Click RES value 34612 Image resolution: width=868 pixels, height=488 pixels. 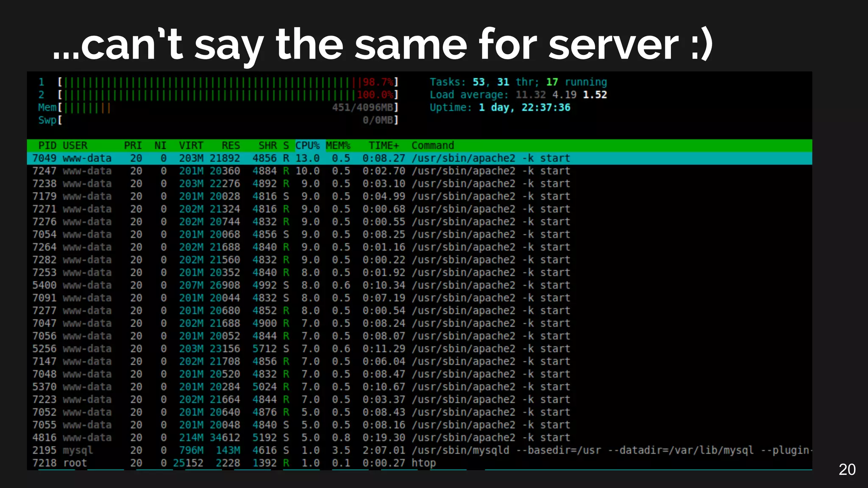(x=225, y=438)
